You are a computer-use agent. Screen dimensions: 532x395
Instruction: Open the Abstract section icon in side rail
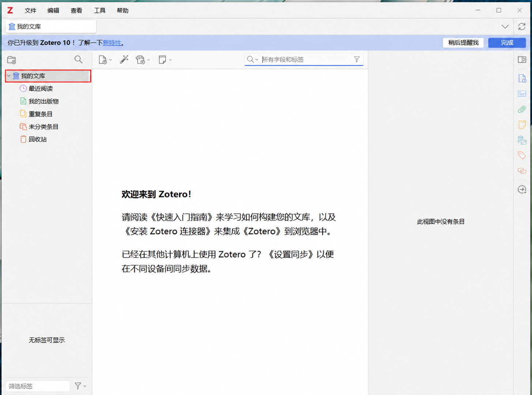[x=522, y=94]
